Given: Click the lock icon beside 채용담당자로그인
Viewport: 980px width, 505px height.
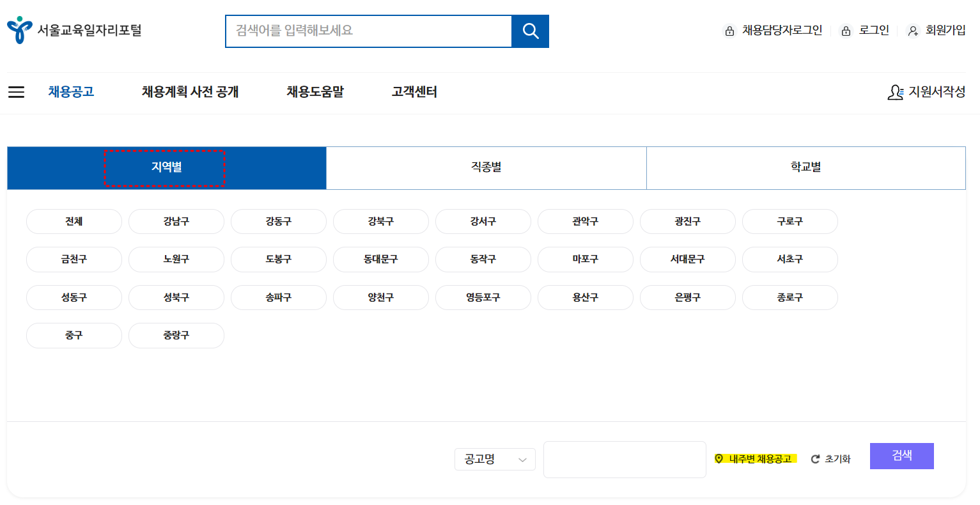Looking at the screenshot, I should pos(729,30).
